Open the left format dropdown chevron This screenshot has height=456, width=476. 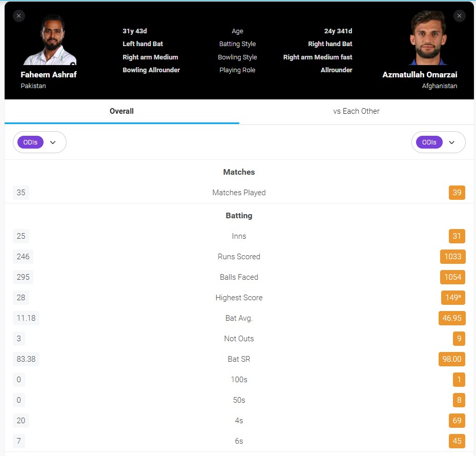pos(53,142)
